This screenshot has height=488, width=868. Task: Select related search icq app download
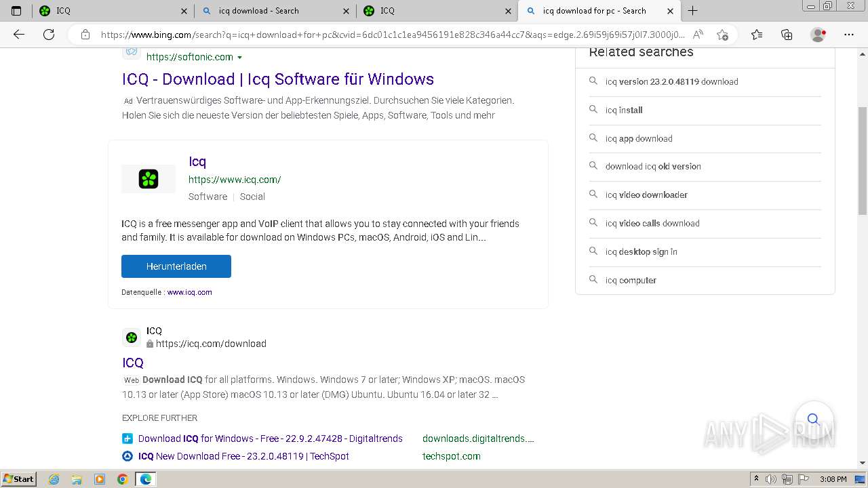[705, 138]
